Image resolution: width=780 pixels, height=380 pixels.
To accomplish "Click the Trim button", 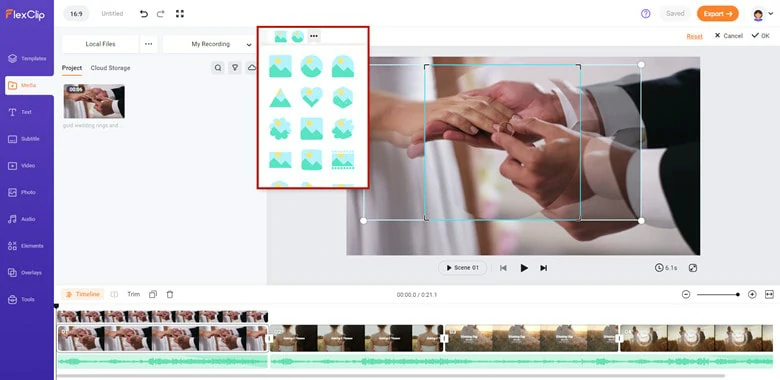I will 133,294.
